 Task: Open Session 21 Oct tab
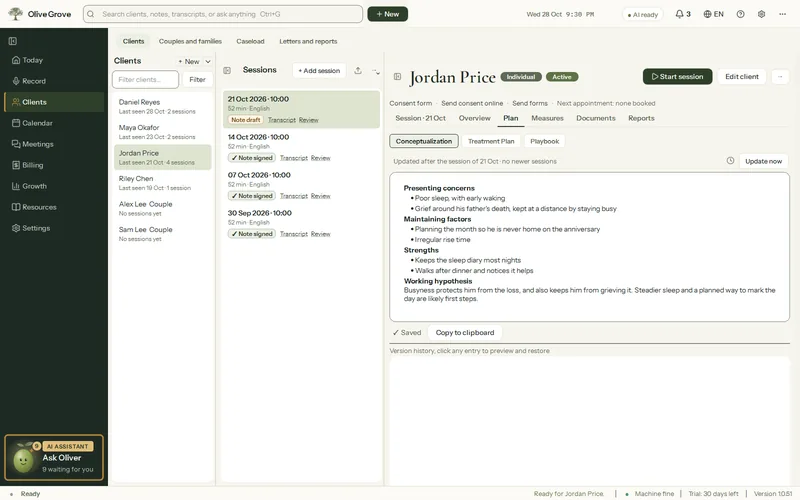coord(420,118)
